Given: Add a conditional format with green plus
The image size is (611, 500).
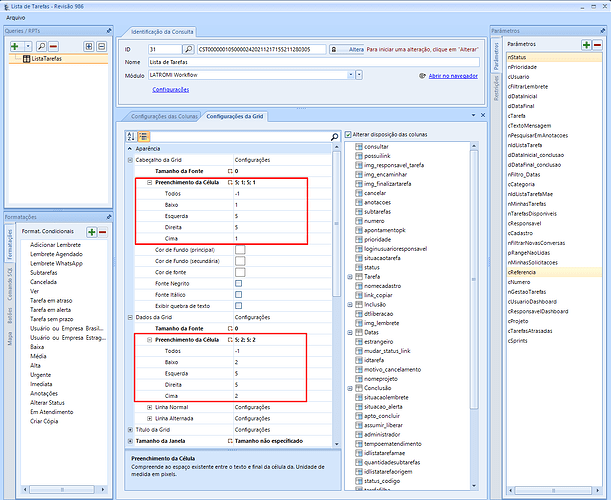Looking at the screenshot, I should 90,231.
